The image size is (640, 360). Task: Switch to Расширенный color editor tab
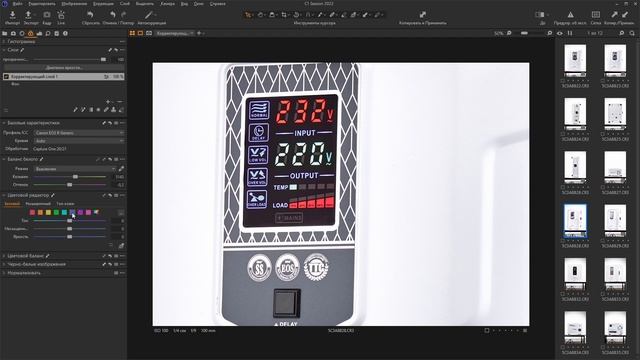tap(38, 204)
